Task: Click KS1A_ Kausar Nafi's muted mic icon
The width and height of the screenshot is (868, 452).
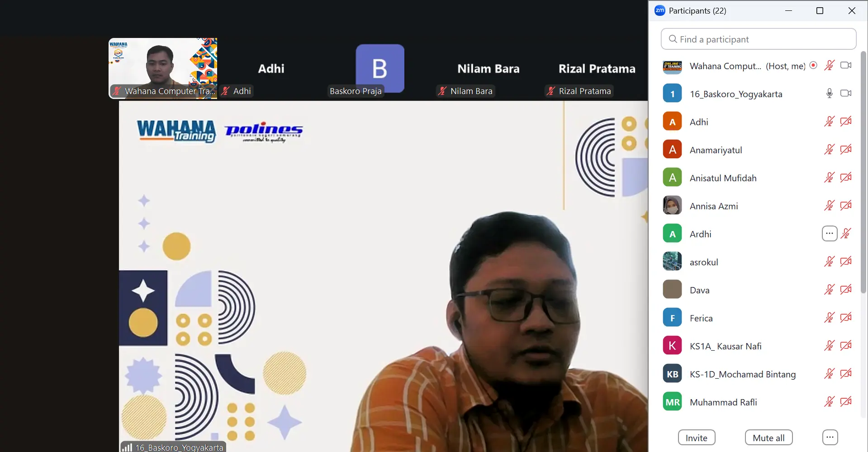Action: tap(829, 346)
